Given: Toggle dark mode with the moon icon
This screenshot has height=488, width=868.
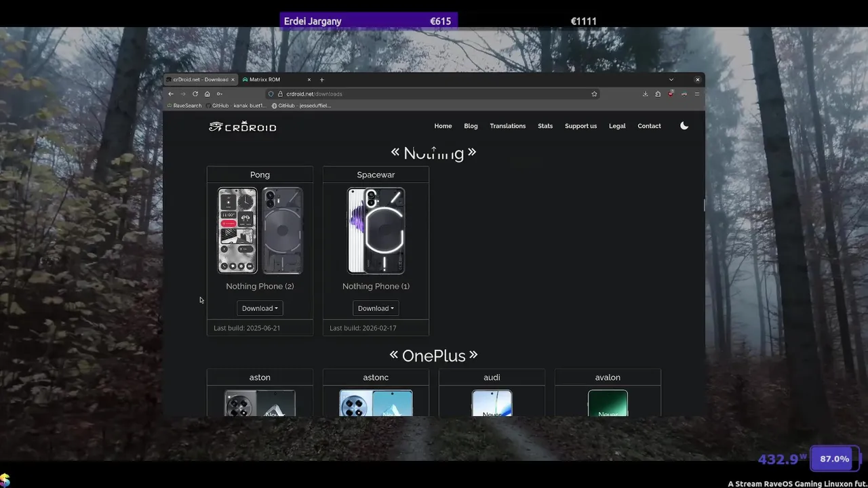Looking at the screenshot, I should (x=684, y=126).
